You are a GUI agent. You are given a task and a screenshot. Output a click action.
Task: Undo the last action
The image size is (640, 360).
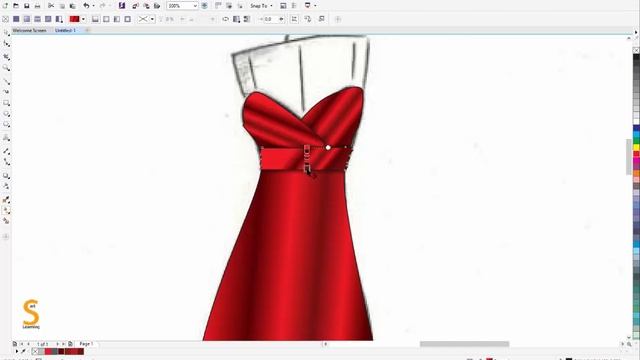pos(86,6)
